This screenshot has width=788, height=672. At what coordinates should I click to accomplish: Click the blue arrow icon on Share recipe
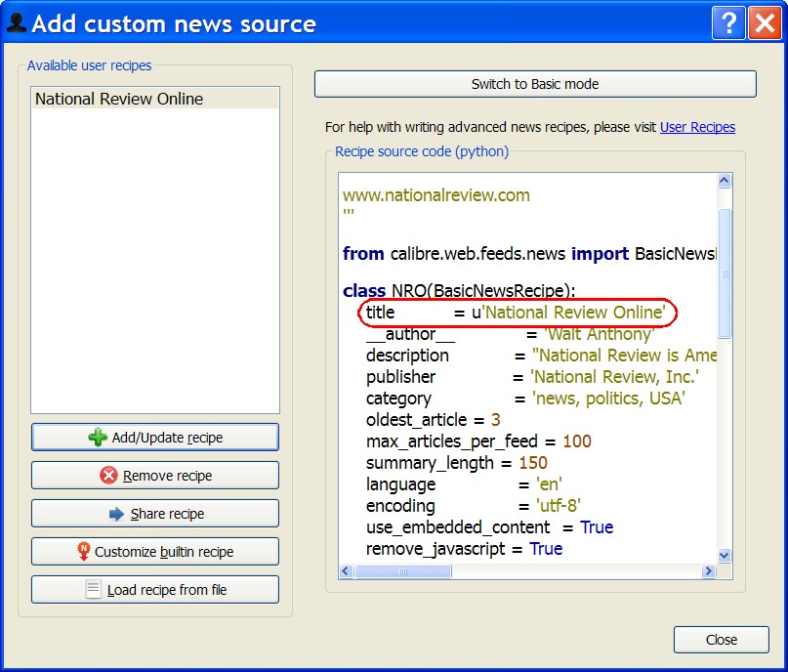[116, 514]
